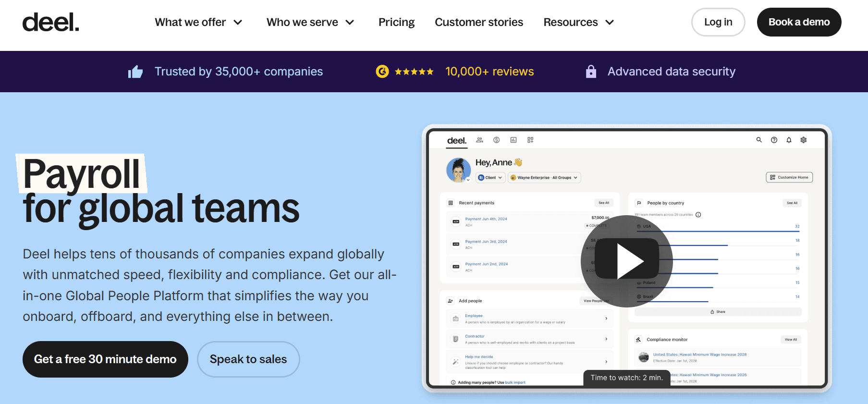Open Customer stories
Viewport: 868px width, 404px height.
pos(479,22)
